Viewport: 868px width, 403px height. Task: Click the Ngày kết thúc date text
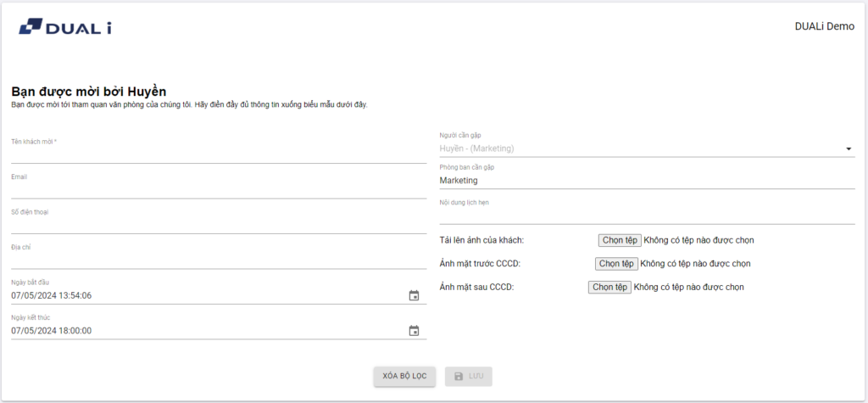point(52,331)
